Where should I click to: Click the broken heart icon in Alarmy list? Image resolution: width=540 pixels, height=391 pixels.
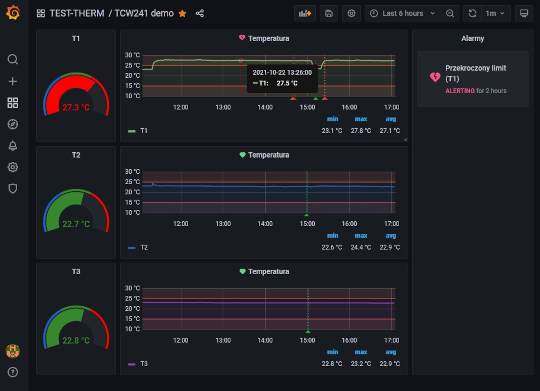(435, 77)
